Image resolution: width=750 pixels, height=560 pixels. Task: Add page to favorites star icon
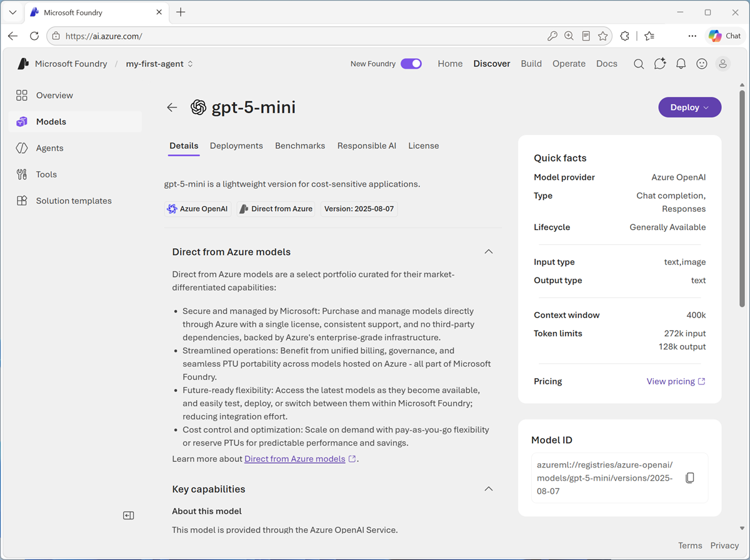(x=602, y=36)
